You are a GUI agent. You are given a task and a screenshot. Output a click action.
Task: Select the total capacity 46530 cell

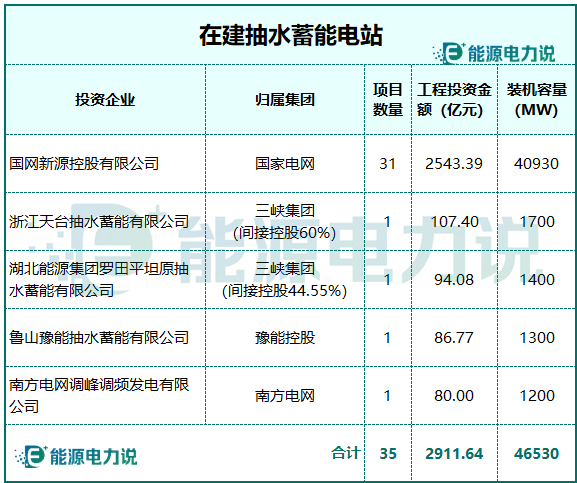pyautogui.click(x=537, y=454)
